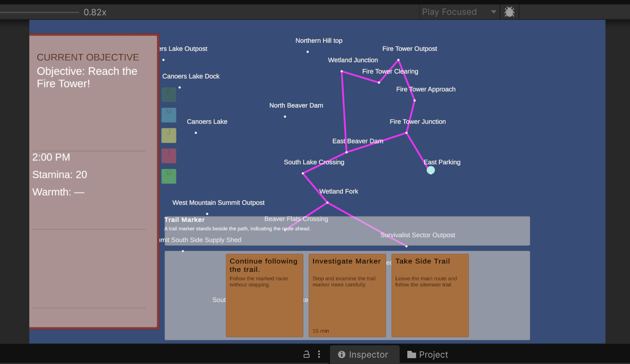Select the green G character tile

[169, 176]
